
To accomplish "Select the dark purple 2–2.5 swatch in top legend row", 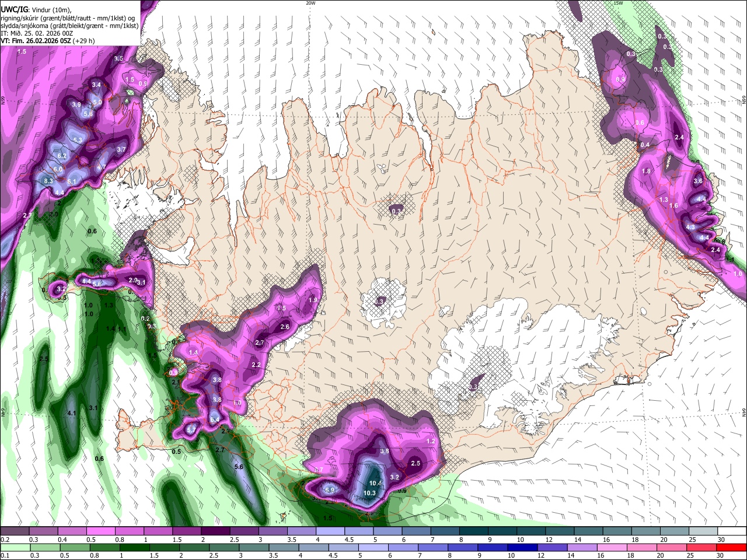I will [216, 531].
